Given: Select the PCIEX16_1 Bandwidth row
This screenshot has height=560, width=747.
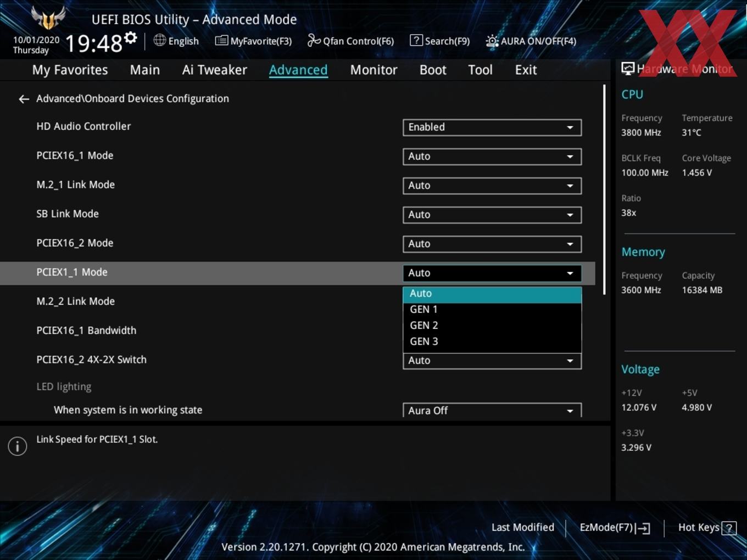Looking at the screenshot, I should pyautogui.click(x=86, y=331).
